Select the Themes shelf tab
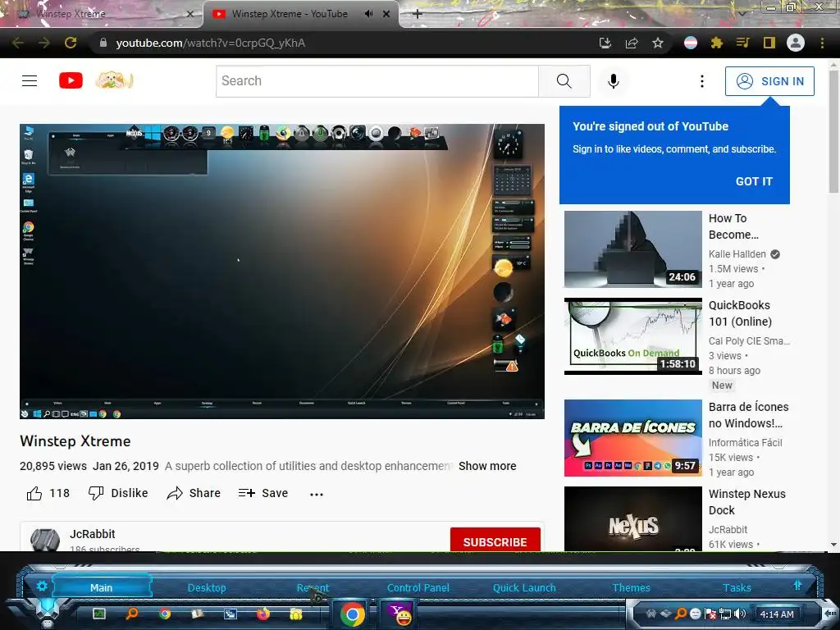Screen dimensions: 840x630 (631, 587)
